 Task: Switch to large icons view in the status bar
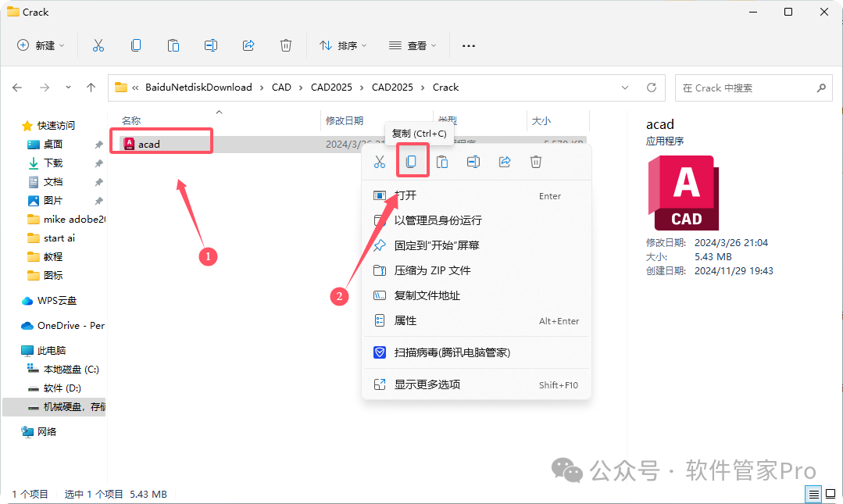(830, 494)
